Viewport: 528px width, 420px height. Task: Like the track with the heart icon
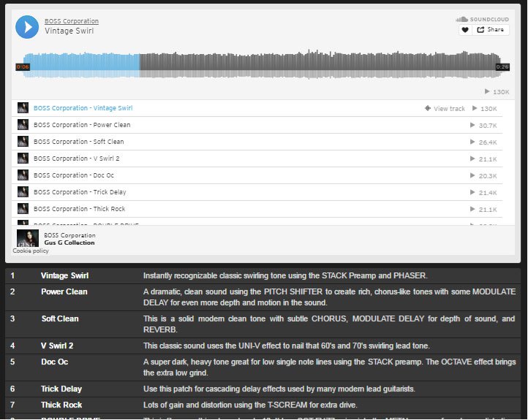465,30
